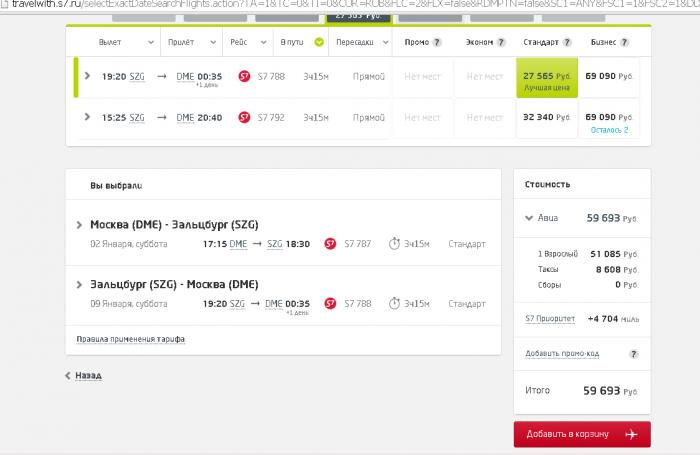
Task: Sort flights by Вылет column
Action: [x=126, y=42]
